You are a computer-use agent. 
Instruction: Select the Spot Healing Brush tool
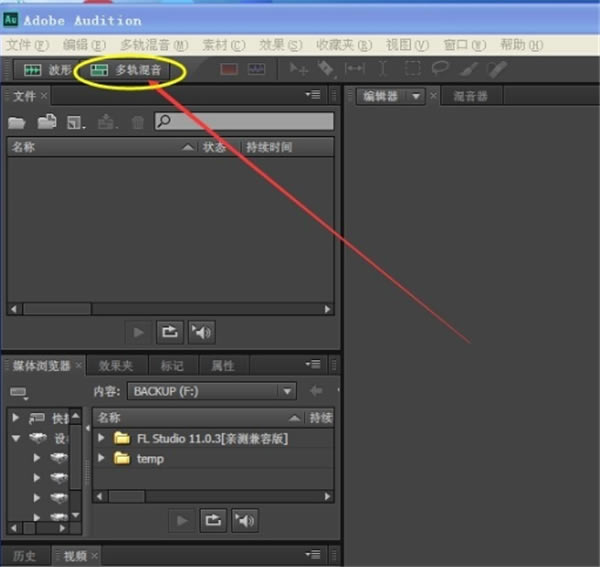(x=497, y=69)
